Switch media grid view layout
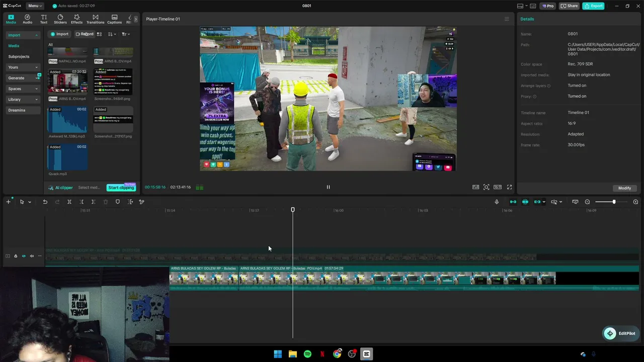This screenshot has width=644, height=362. point(99,34)
